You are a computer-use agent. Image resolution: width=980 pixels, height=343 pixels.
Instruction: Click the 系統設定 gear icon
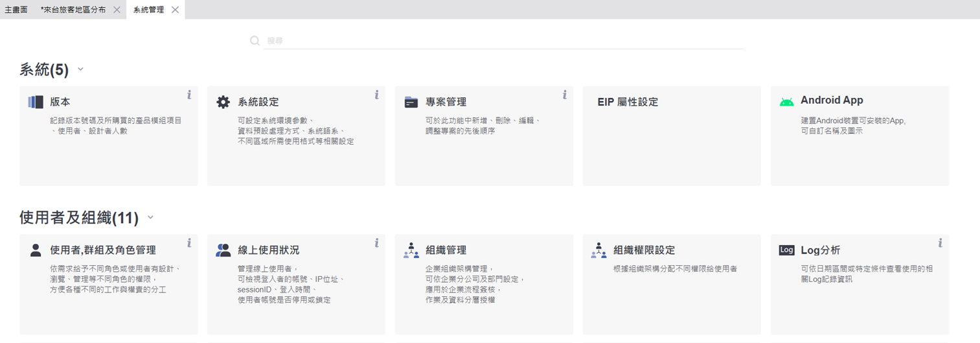(x=223, y=102)
